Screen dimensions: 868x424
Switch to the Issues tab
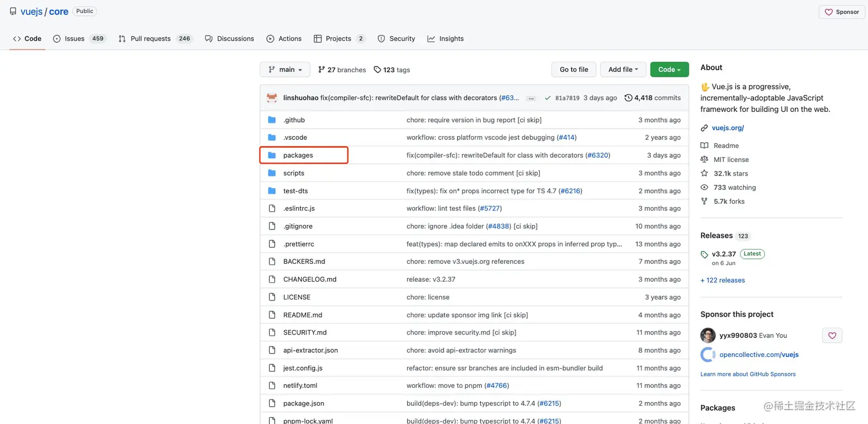coord(79,38)
